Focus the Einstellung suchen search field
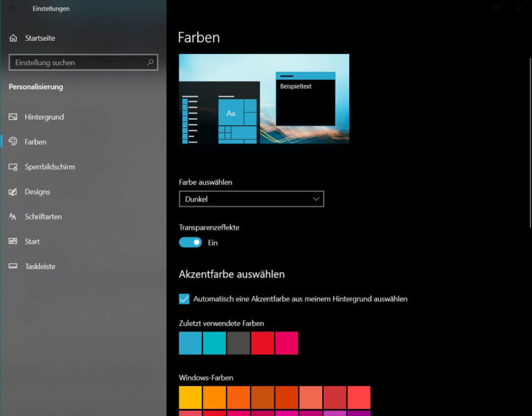This screenshot has width=532, height=416. tap(83, 62)
